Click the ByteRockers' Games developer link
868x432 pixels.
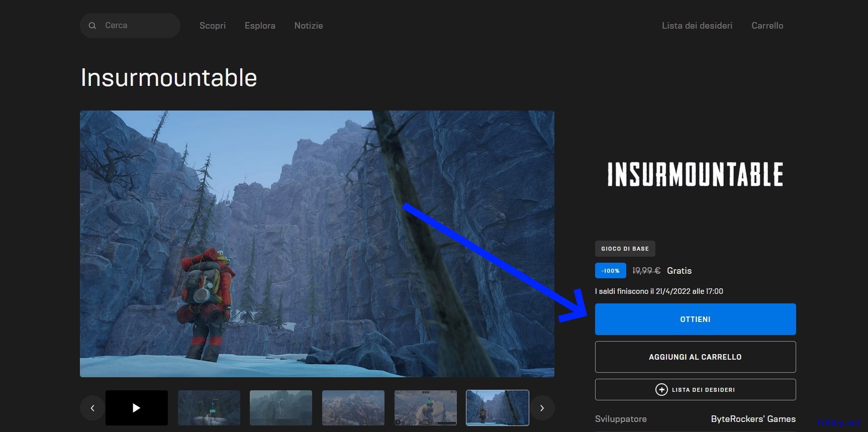click(x=753, y=419)
